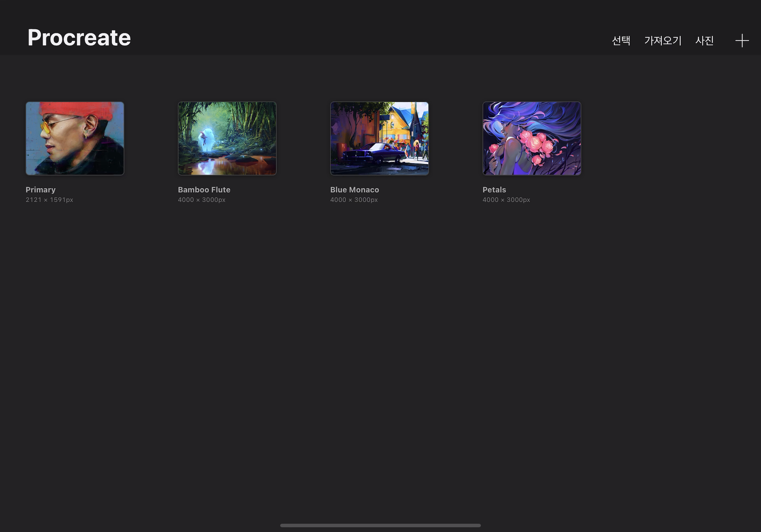Image resolution: width=761 pixels, height=532 pixels.
Task: Click the dimensions text under Petals
Action: point(506,200)
